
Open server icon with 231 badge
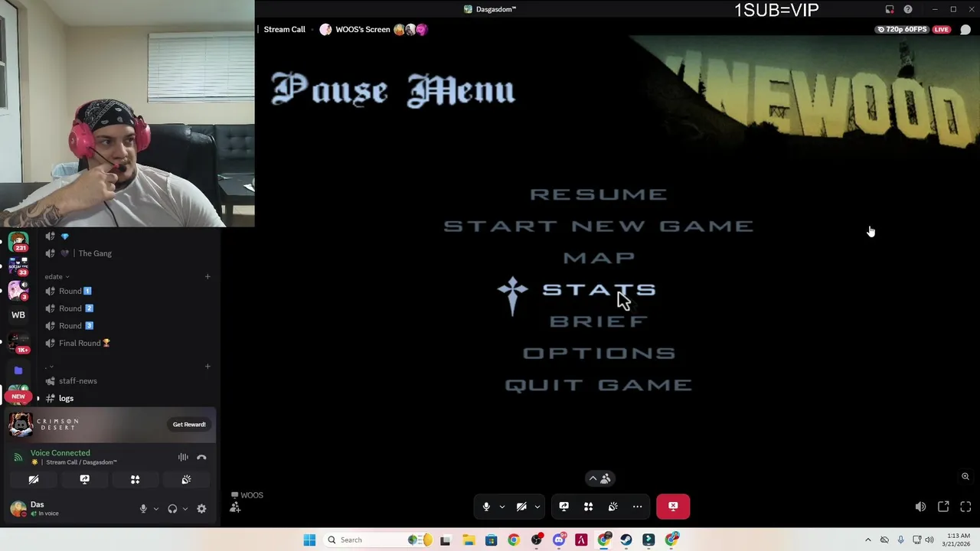(x=18, y=242)
